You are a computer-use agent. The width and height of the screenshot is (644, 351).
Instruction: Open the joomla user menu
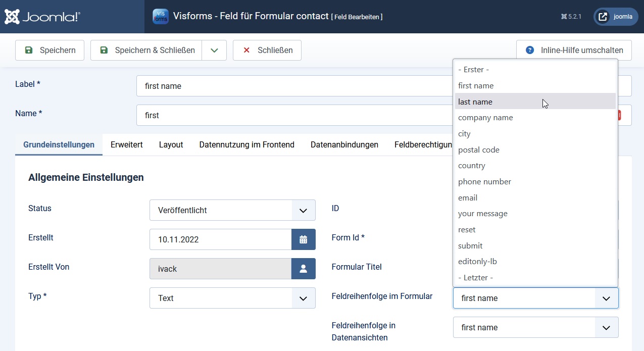coord(615,17)
